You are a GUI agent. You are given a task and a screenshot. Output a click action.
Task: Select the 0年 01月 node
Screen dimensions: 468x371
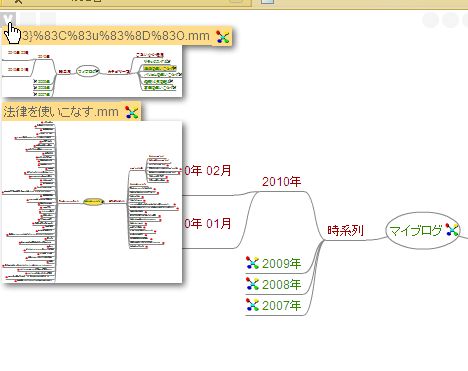coord(208,223)
